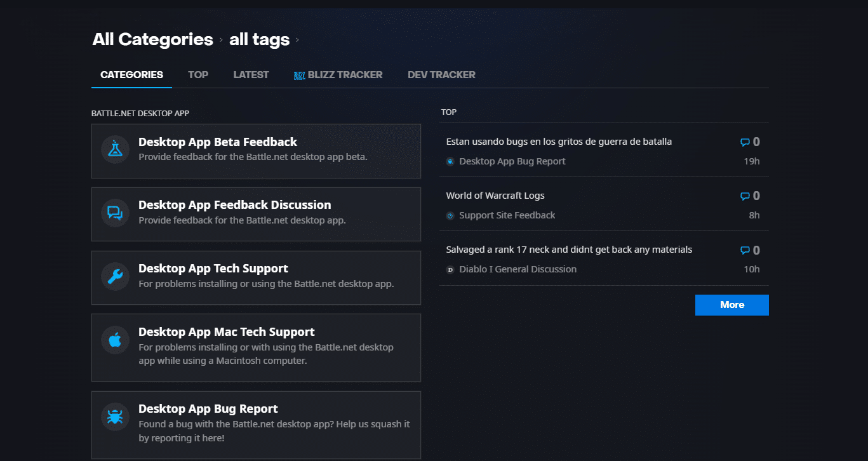This screenshot has height=461, width=868.
Task: Click the chevron arrow after all tags
Action: [297, 40]
